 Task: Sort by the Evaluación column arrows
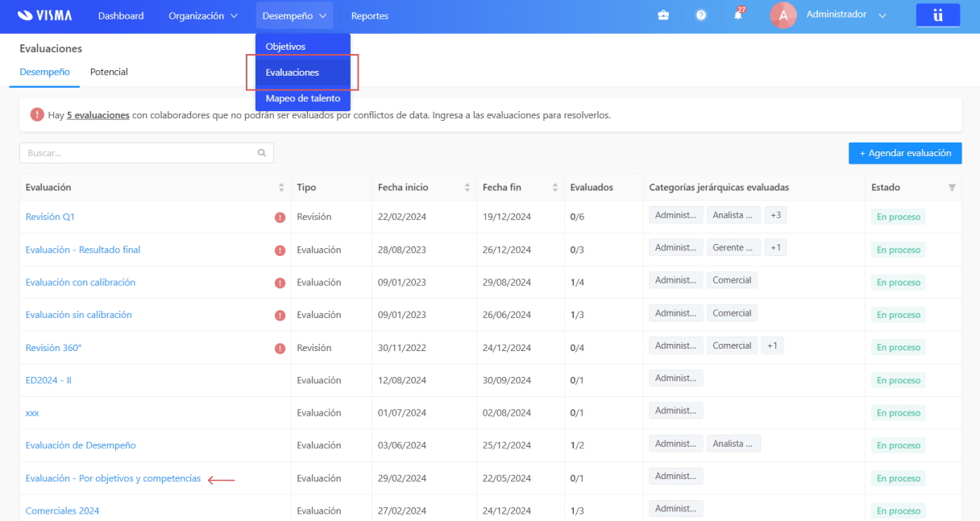click(x=281, y=188)
